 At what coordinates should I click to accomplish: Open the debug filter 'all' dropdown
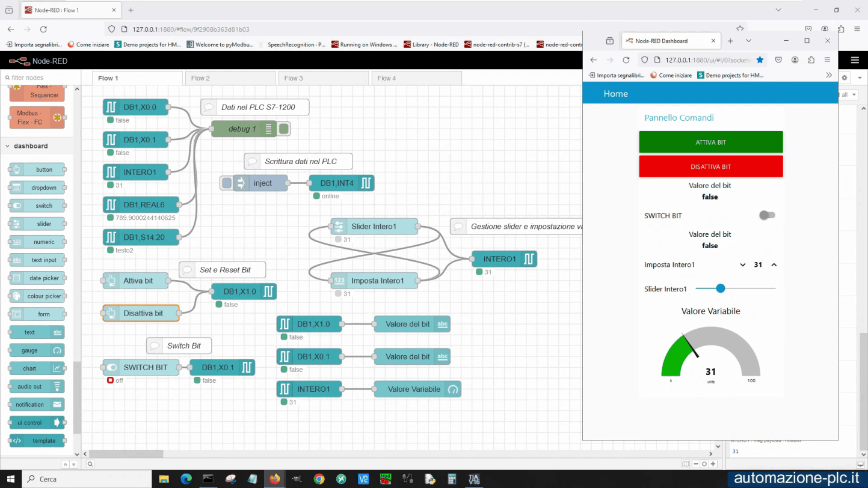pos(849,94)
